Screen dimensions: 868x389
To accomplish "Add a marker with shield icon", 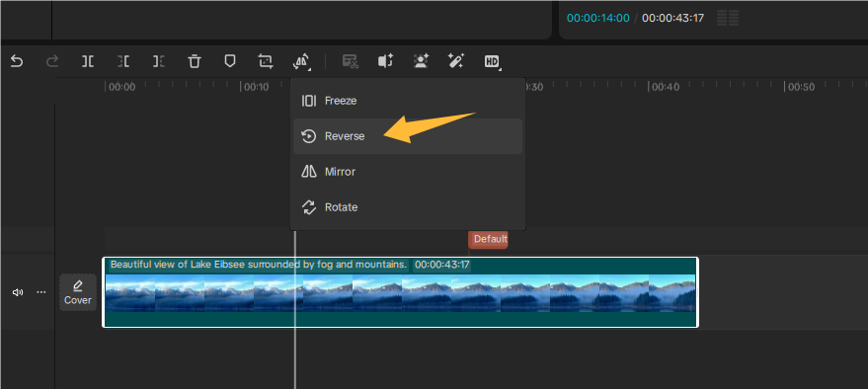I will tap(230, 61).
